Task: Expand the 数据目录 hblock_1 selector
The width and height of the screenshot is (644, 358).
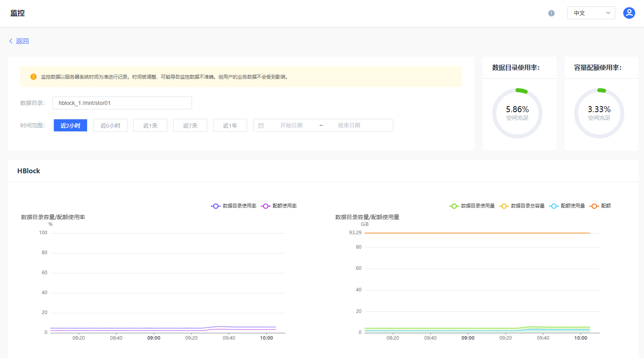Action: click(122, 103)
